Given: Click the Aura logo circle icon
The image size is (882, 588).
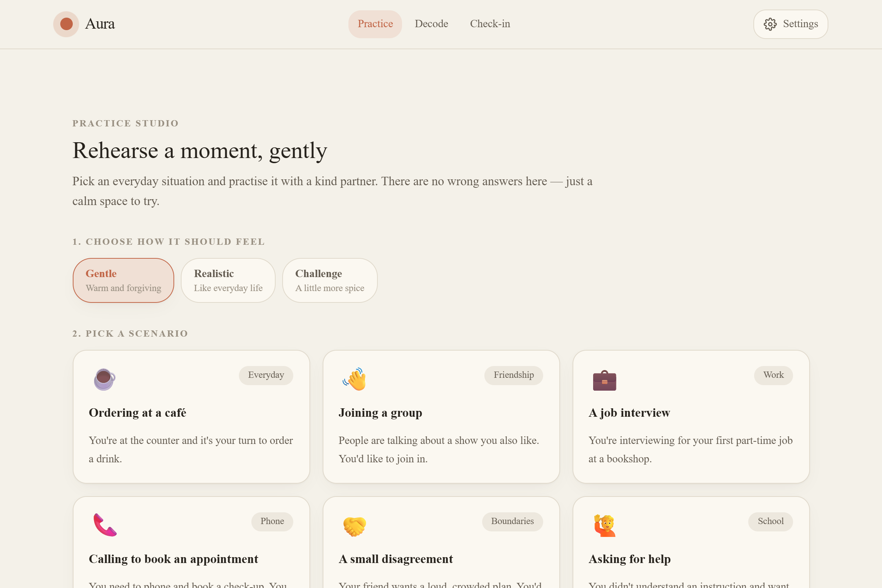Looking at the screenshot, I should 66,24.
